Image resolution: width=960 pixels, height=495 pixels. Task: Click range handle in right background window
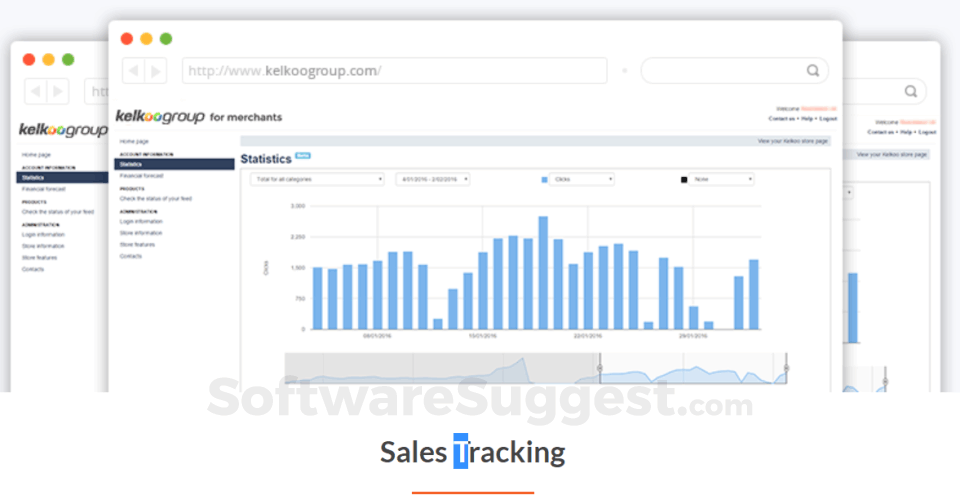tap(885, 382)
